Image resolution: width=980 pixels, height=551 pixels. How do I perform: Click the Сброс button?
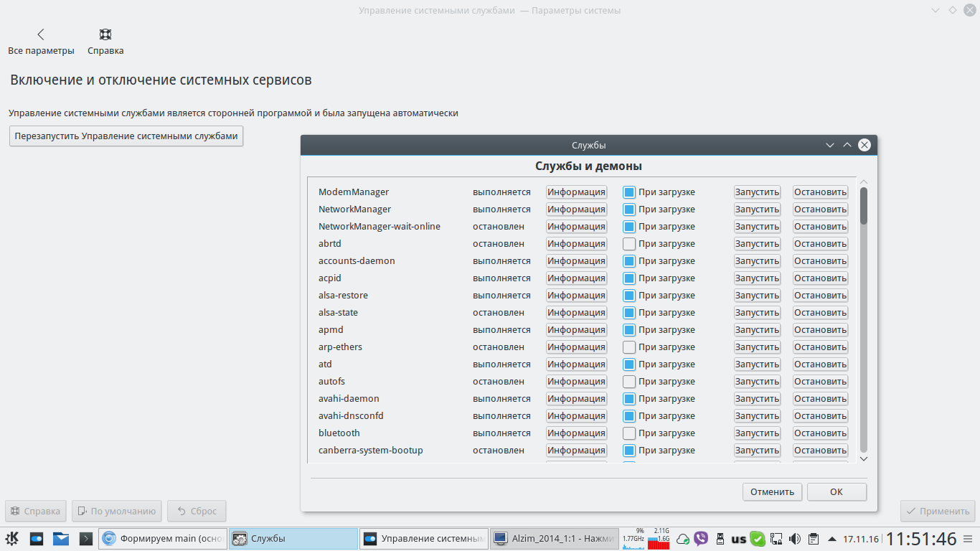click(x=197, y=511)
